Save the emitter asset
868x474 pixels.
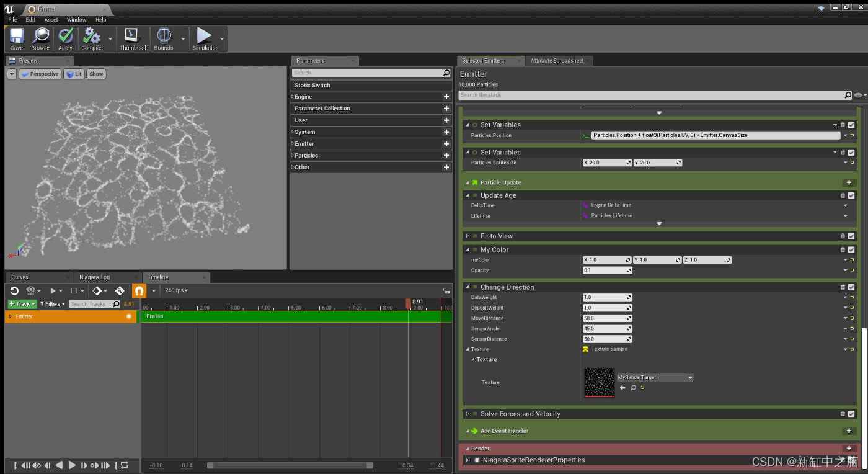pyautogui.click(x=17, y=38)
